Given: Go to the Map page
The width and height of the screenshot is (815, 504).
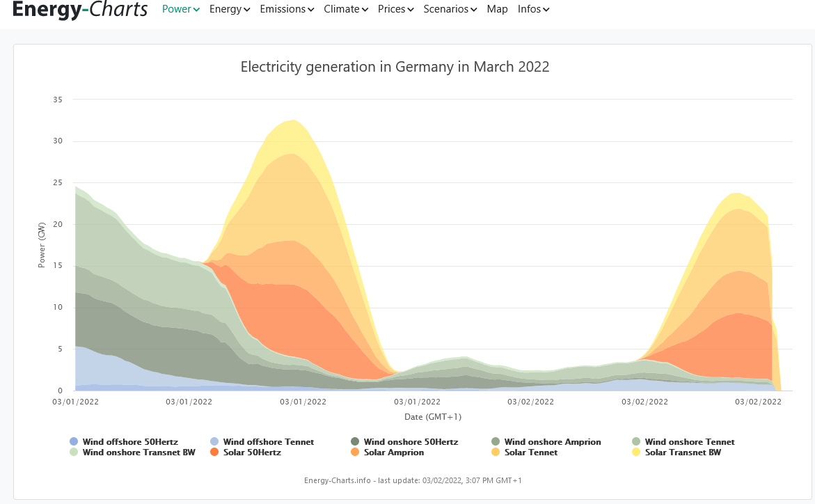Looking at the screenshot, I should click(x=497, y=10).
